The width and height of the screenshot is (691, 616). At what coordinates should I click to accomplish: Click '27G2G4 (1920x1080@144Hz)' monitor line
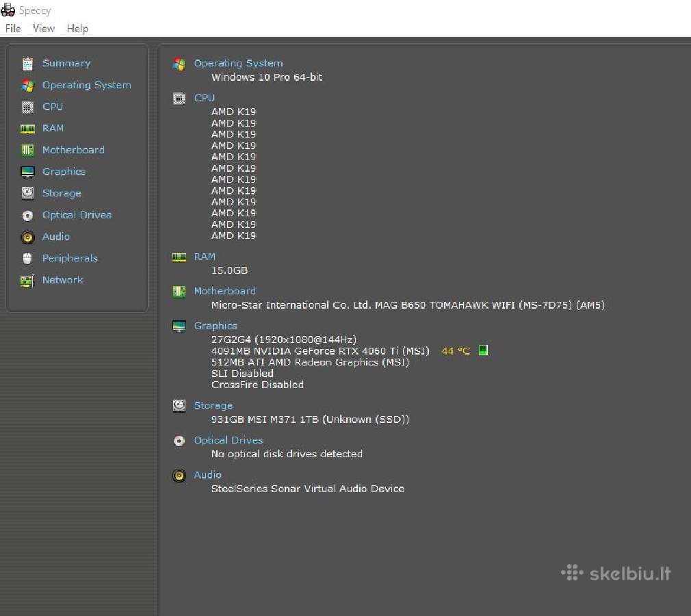[x=284, y=339]
